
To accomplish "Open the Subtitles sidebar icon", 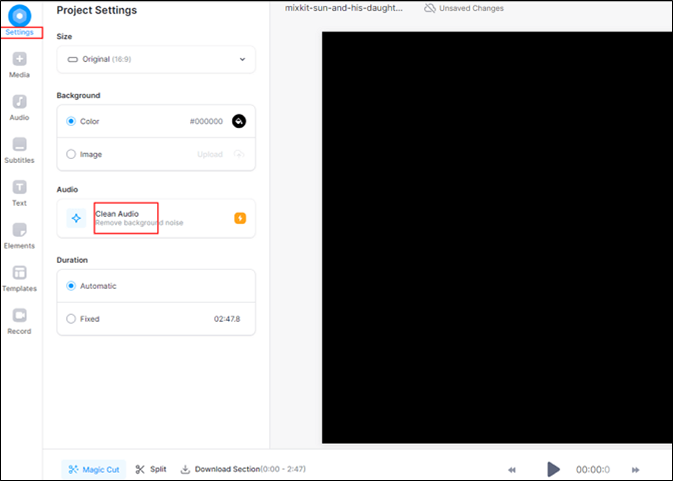I will [19, 145].
